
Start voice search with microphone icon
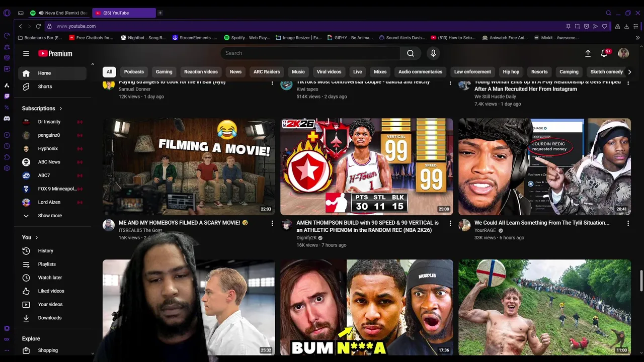click(x=433, y=53)
